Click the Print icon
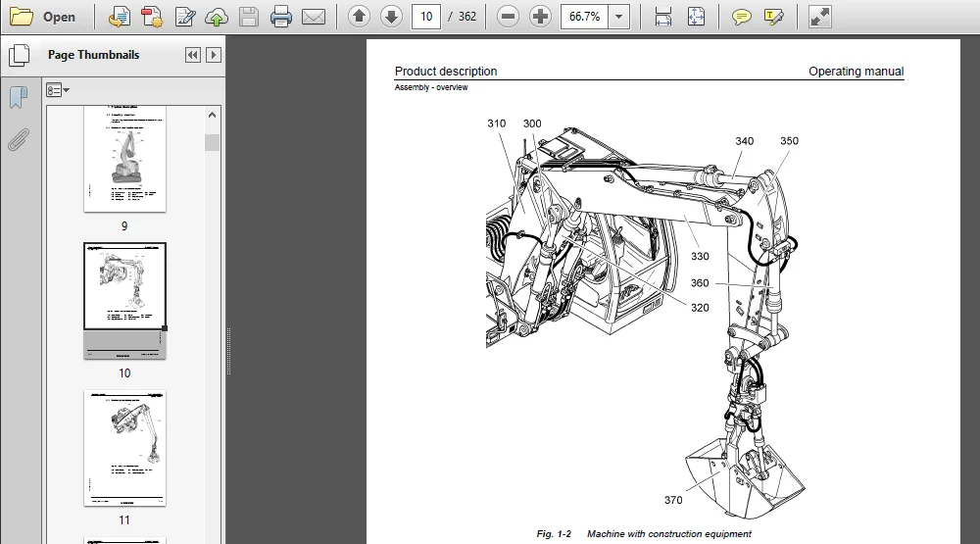Screen dimensions: 980x544 tap(280, 17)
